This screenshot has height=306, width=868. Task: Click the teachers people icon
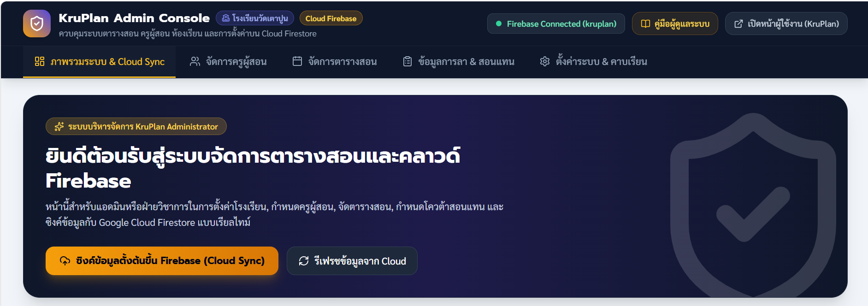click(195, 61)
